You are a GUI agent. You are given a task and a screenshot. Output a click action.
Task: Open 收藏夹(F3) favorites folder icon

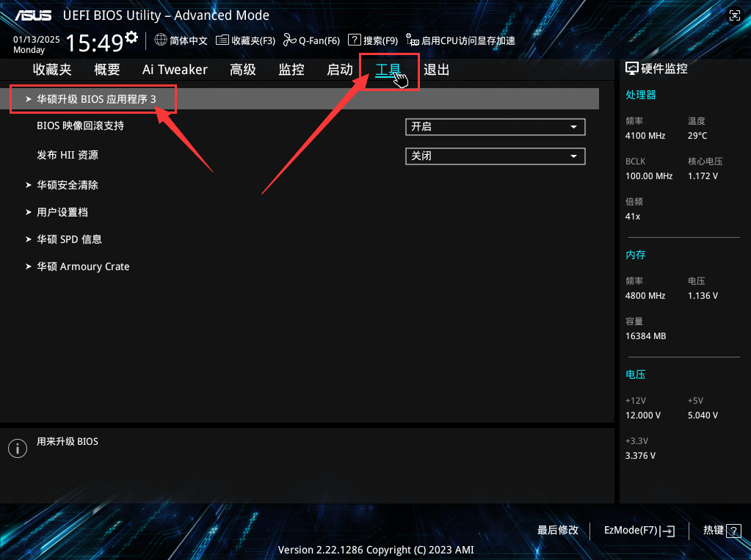coord(222,40)
